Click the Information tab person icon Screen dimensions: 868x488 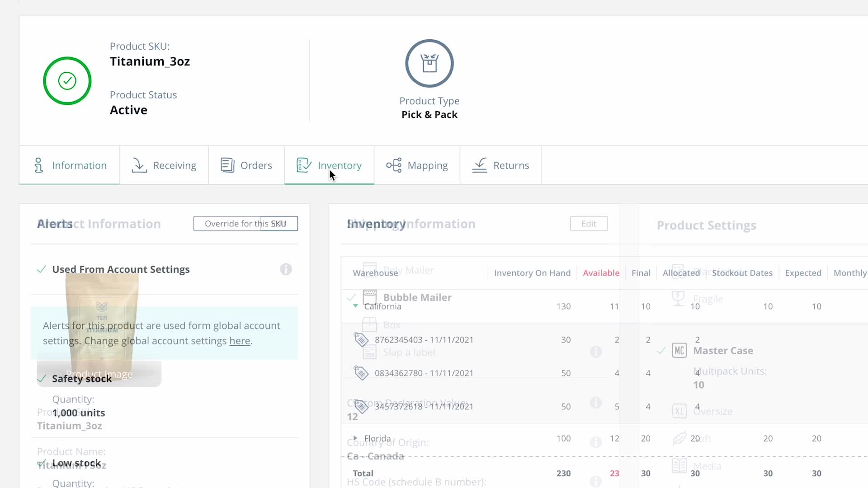tap(39, 165)
